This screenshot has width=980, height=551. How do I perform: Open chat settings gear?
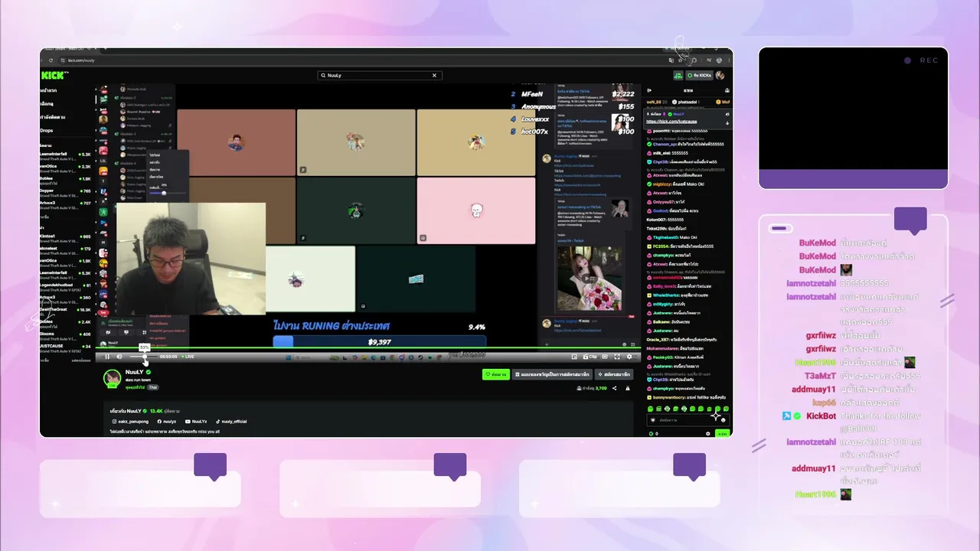tap(707, 434)
